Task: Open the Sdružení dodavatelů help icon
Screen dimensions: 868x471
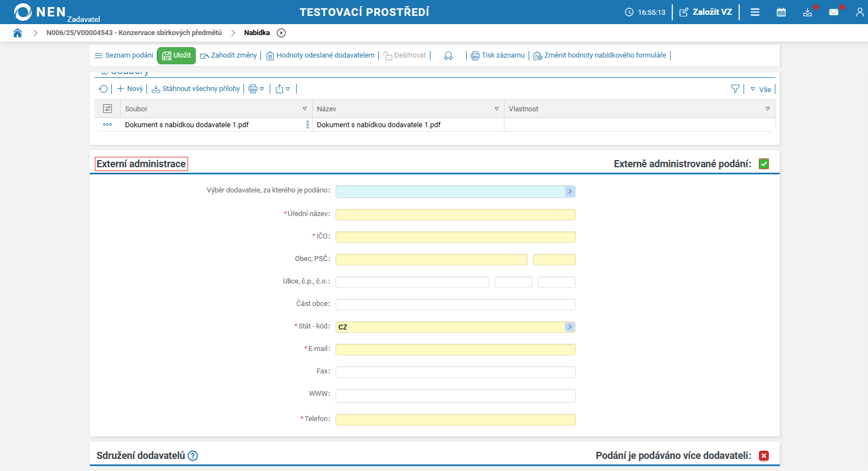Action: (x=193, y=456)
